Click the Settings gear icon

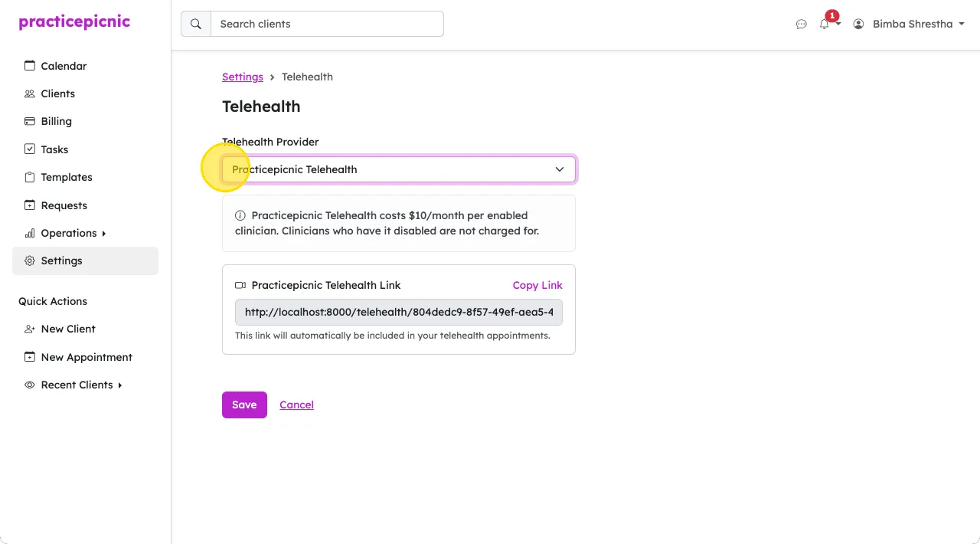[x=30, y=261]
